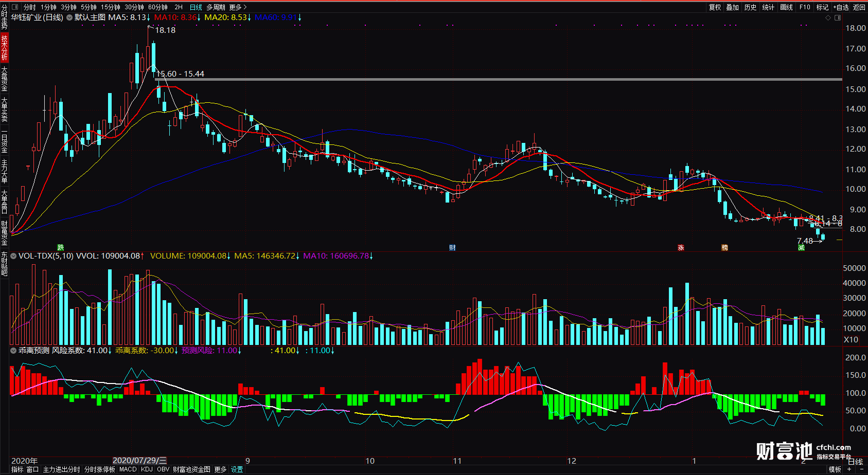Open 财富资金 sidebar tab
Image resolution: width=868 pixels, height=475 pixels.
click(x=4, y=233)
